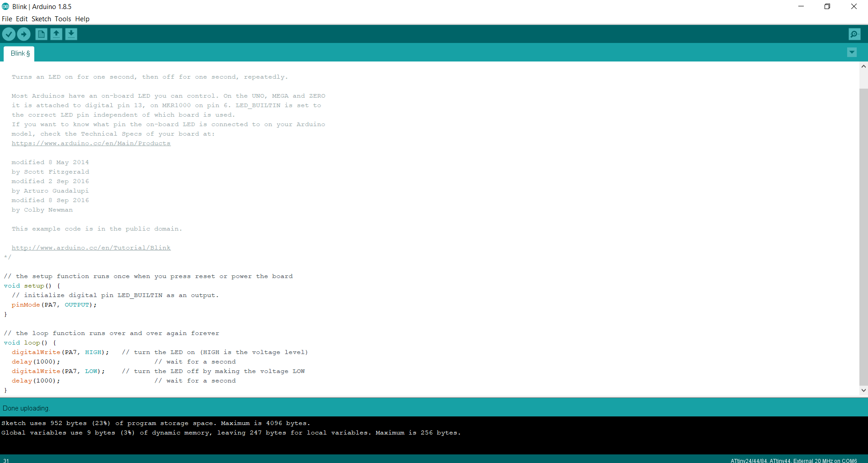Image resolution: width=868 pixels, height=463 pixels.
Task: Click the 'by Colby Newman' comment line
Action: click(x=42, y=210)
